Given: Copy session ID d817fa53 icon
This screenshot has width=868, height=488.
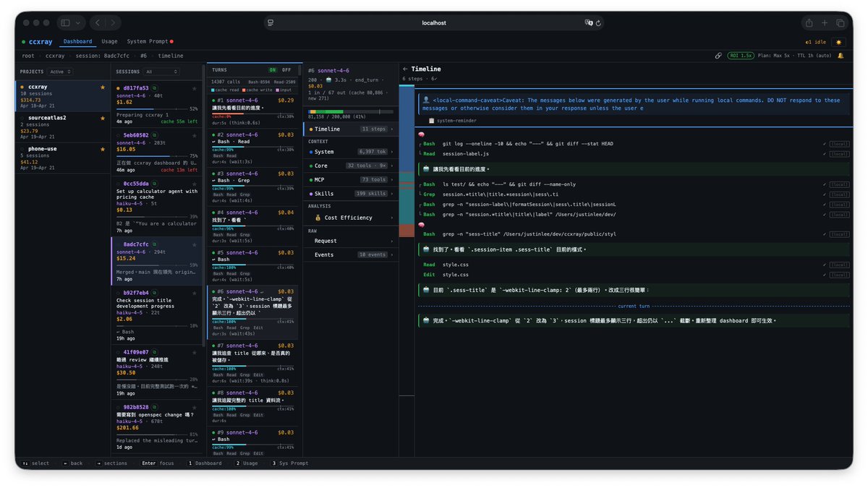Looking at the screenshot, I should [155, 88].
